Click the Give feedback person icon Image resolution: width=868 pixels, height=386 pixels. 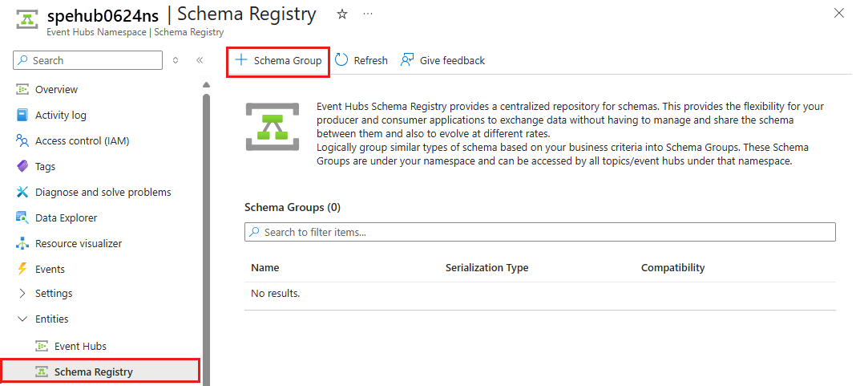[407, 60]
